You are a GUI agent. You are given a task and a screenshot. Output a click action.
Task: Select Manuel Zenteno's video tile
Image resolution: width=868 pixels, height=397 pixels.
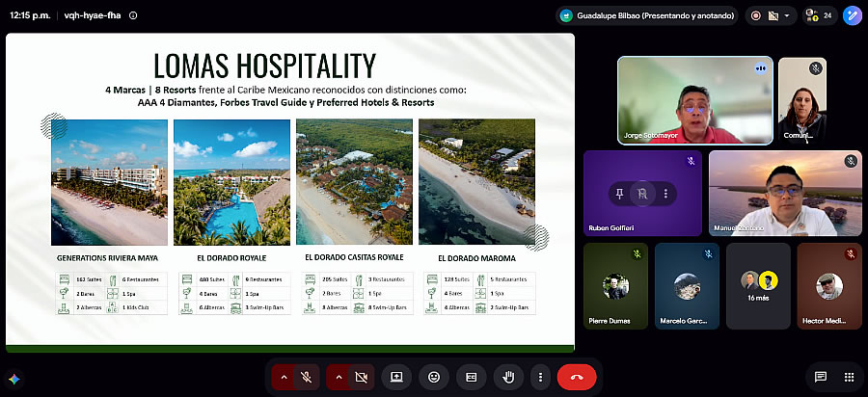[785, 193]
